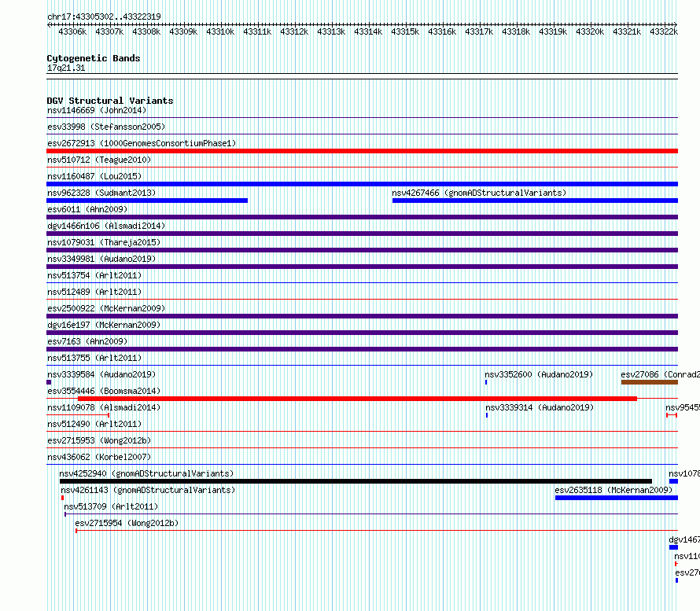Select the nsv513755 (Arlt2011) label
This screenshot has height=611, width=700.
pos(94,358)
